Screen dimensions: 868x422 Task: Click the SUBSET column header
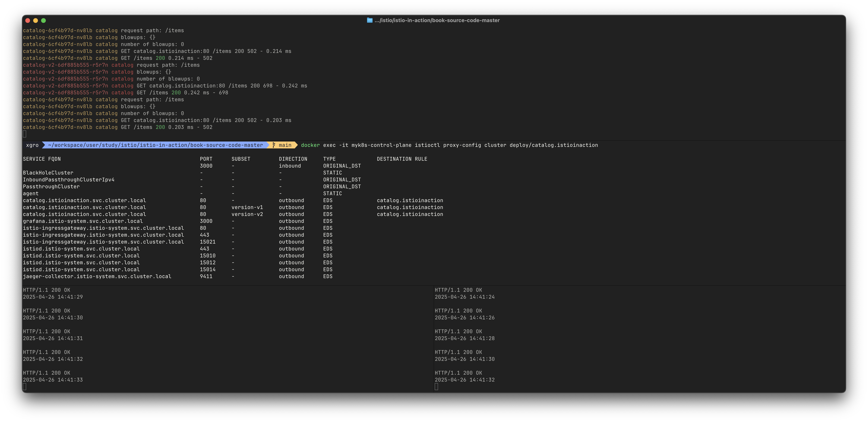click(x=241, y=159)
